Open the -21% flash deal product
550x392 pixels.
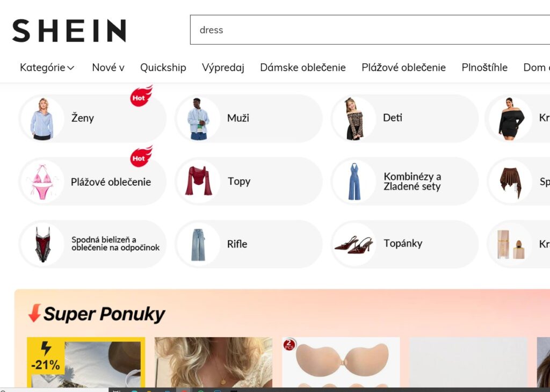coord(86,362)
